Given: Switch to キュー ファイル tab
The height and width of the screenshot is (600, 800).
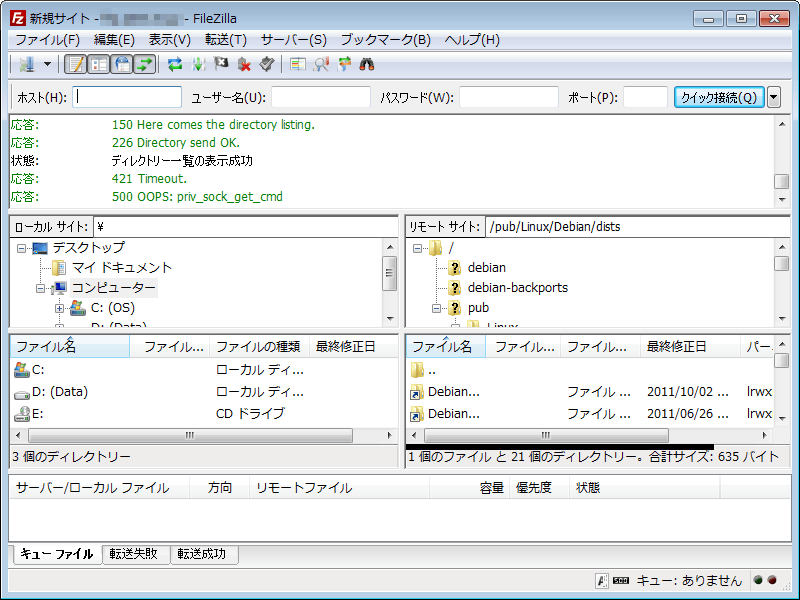Looking at the screenshot, I should coord(57,554).
